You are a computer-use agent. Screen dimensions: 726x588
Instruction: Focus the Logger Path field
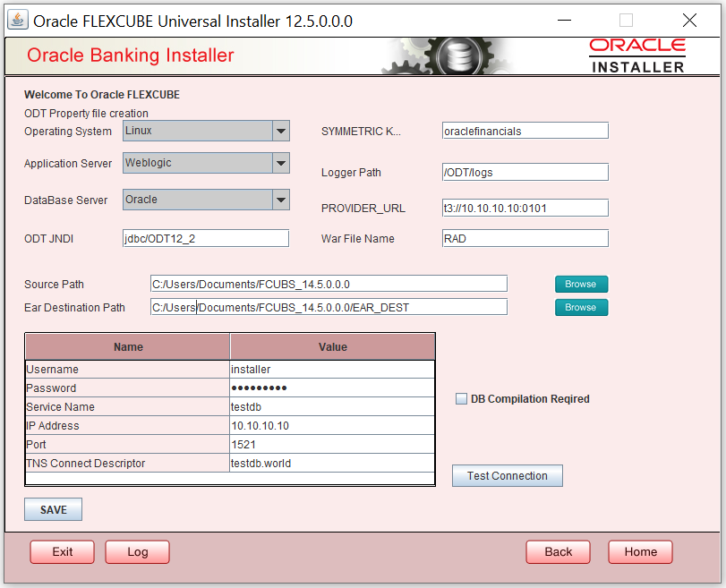point(525,172)
